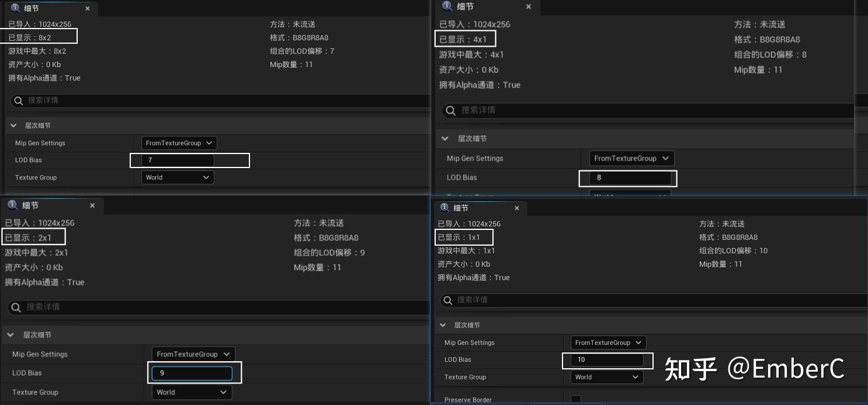868x405 pixels.
Task: Click the LOD Bias field showing value 10
Action: click(607, 360)
